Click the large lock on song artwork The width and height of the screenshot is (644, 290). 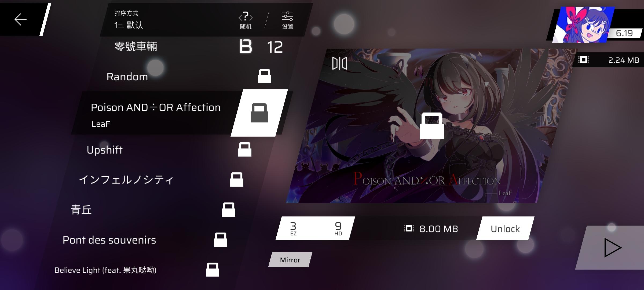click(431, 126)
